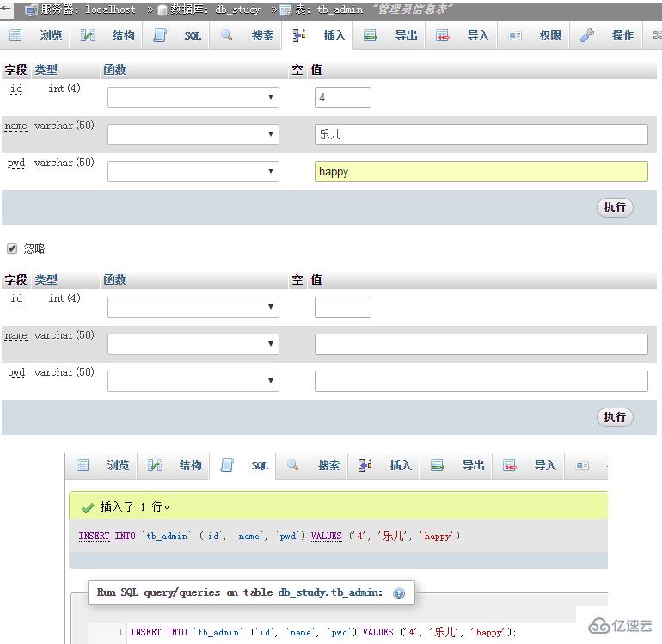The height and width of the screenshot is (644, 662).
Task: Click the SQL editor line with INSERT statement
Action: [x=323, y=632]
